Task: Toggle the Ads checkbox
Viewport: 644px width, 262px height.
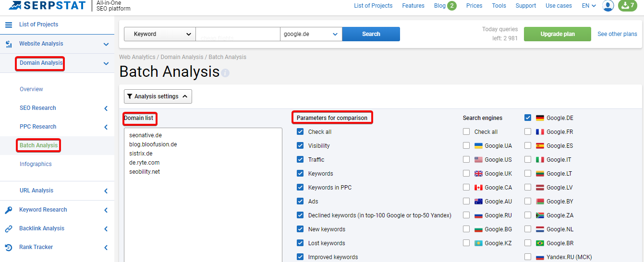Action: click(x=300, y=202)
